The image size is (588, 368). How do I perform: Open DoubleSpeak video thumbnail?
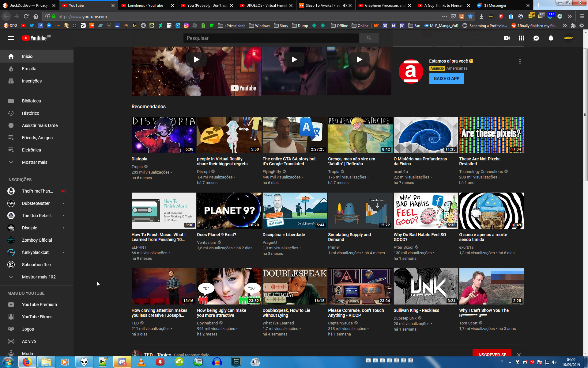click(x=295, y=286)
